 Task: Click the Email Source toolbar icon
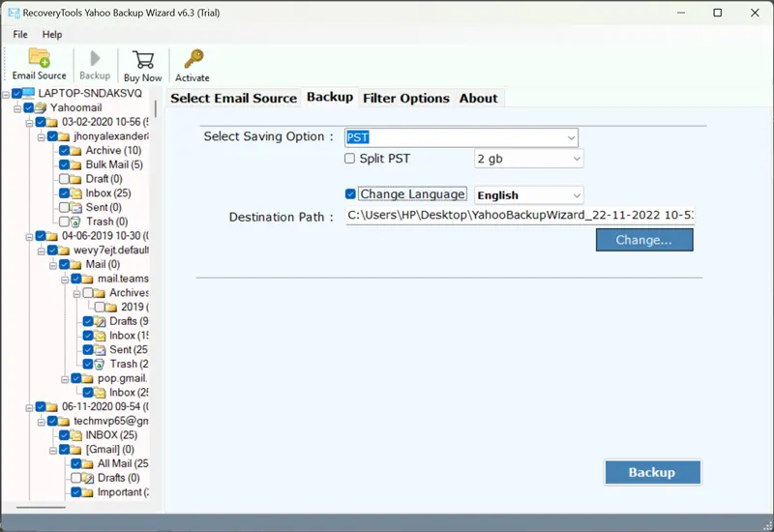[x=39, y=58]
